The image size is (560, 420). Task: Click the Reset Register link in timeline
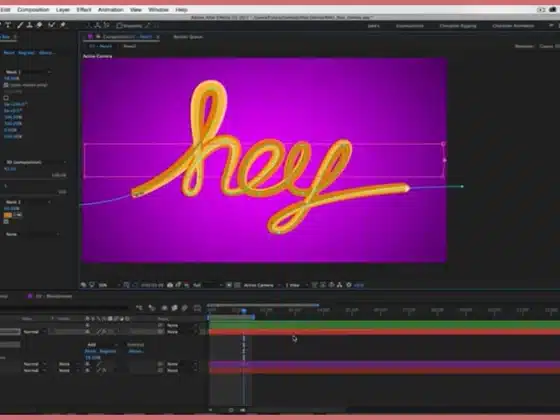[100, 351]
